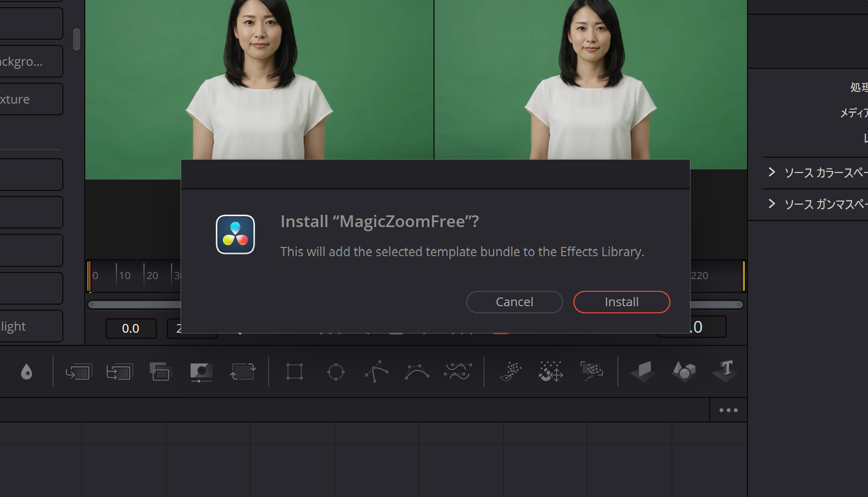Open the three-dots options menu
The height and width of the screenshot is (497, 868).
click(x=729, y=410)
